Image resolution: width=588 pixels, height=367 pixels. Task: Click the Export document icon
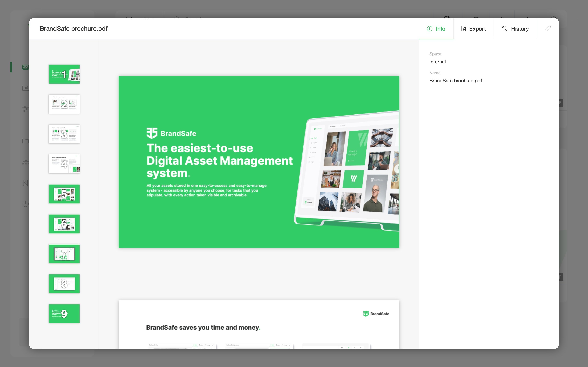click(464, 29)
